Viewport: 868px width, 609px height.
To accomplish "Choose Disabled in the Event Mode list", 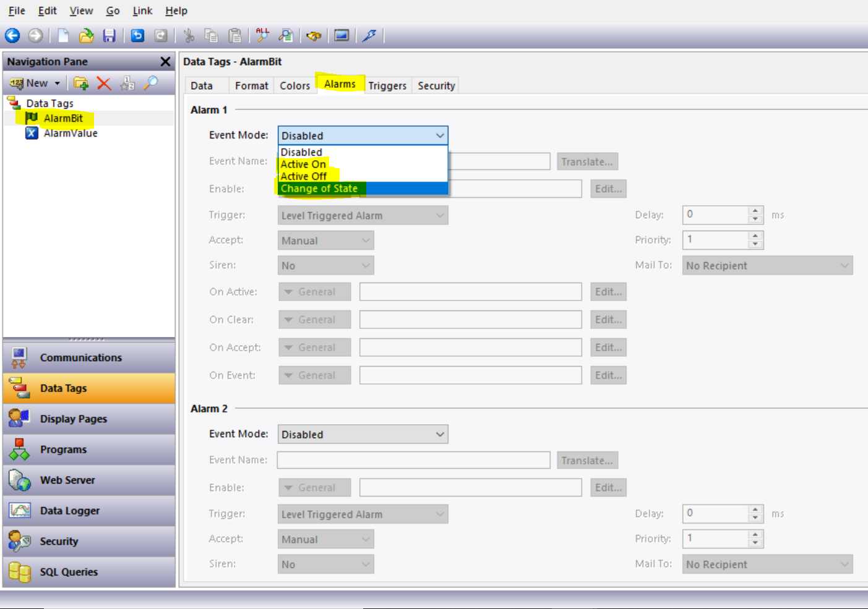I will click(x=363, y=152).
